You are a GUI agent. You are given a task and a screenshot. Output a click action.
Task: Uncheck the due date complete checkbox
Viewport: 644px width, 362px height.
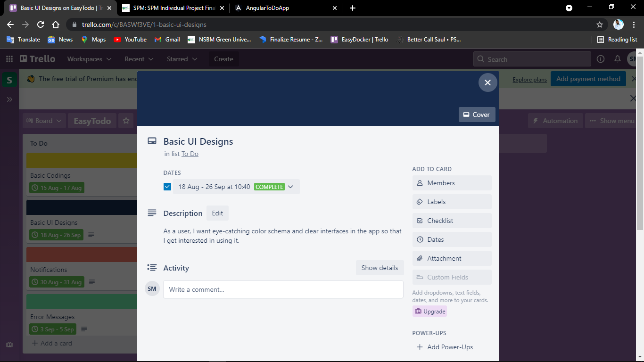point(167,187)
